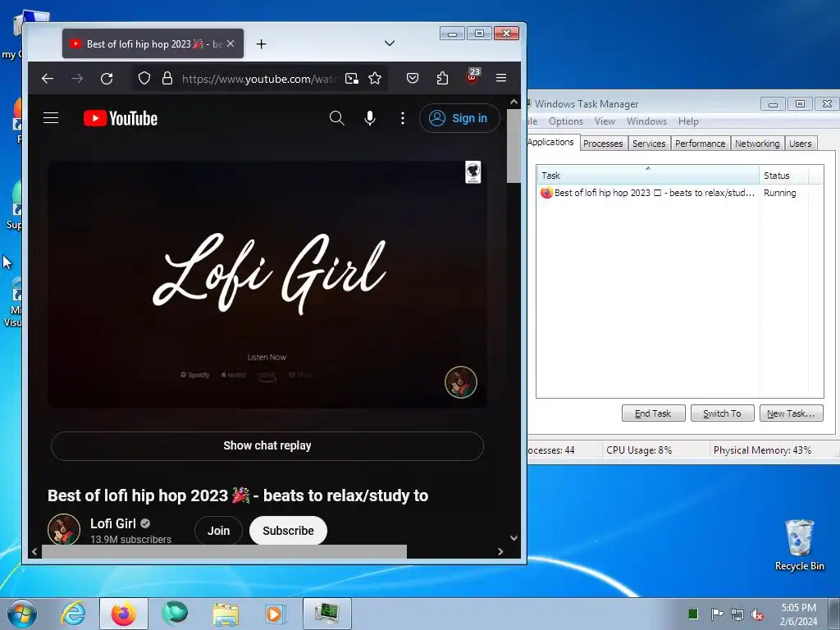This screenshot has width=840, height=630.
Task: Switch to Processes tab
Action: (603, 144)
